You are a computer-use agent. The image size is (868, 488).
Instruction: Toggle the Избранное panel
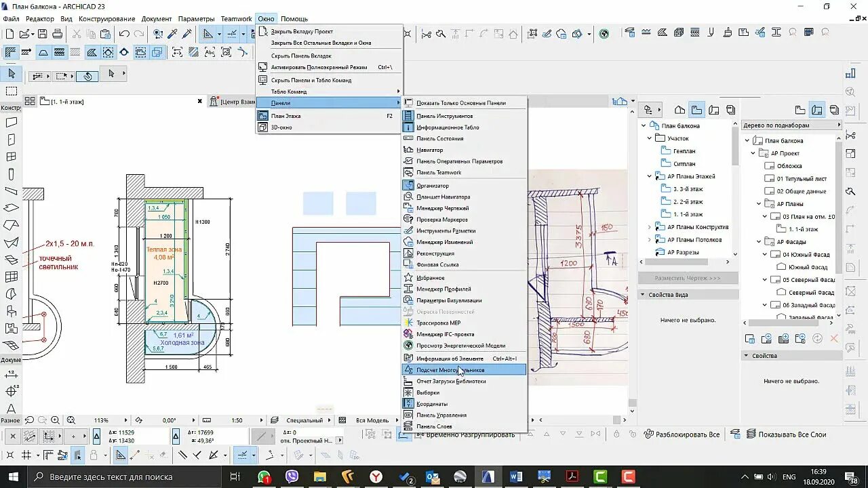coord(465,278)
